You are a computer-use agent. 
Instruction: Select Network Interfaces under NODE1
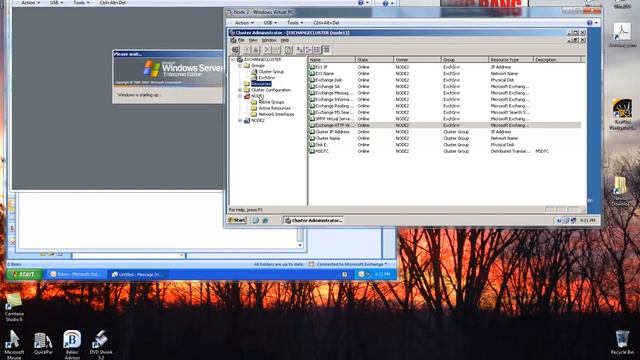click(276, 114)
